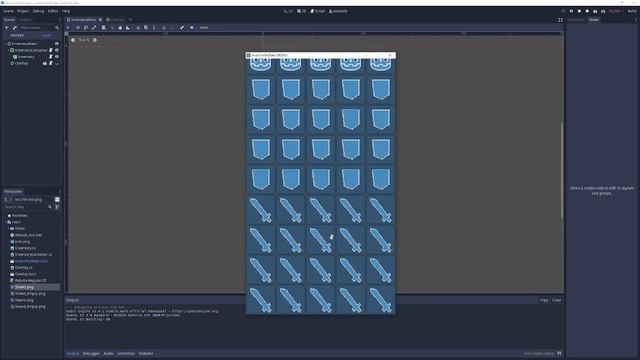Open the Debug menu

tap(38, 11)
